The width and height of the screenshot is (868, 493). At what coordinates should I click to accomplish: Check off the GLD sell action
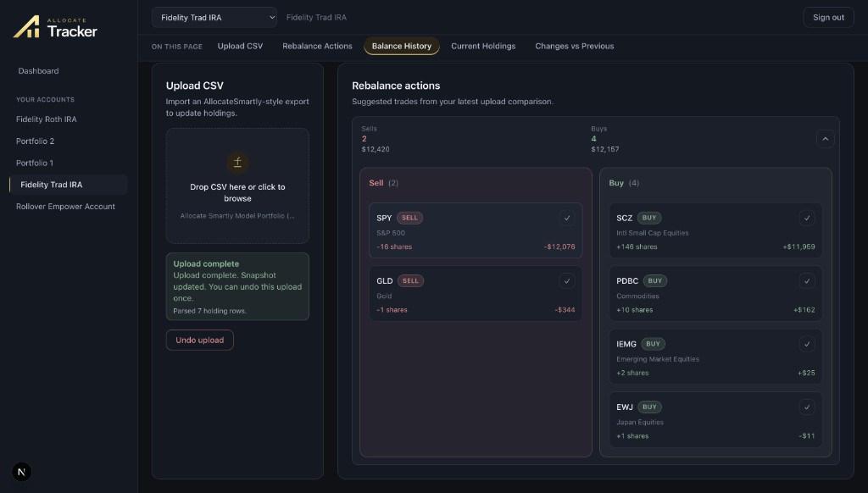tap(566, 281)
